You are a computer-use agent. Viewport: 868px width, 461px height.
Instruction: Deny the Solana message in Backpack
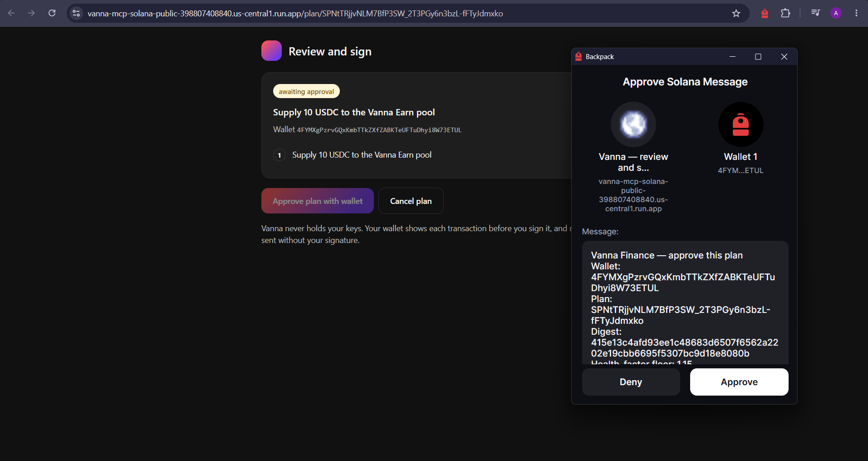(x=631, y=382)
